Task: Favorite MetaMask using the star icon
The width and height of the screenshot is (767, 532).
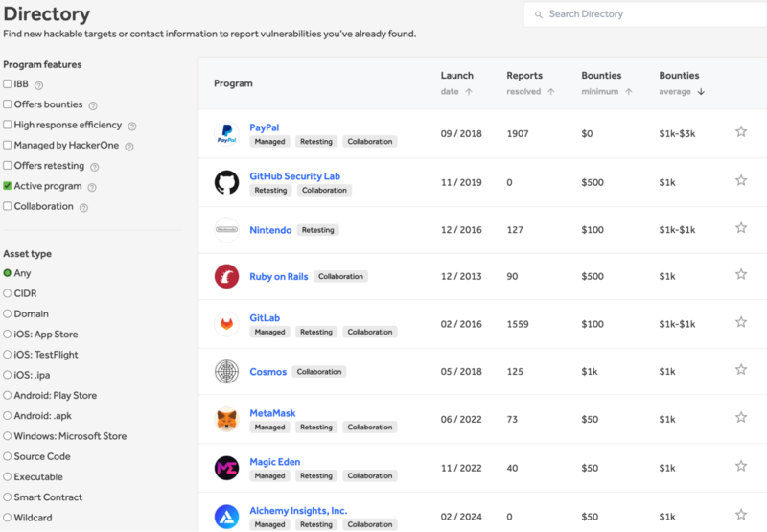Action: click(x=741, y=418)
